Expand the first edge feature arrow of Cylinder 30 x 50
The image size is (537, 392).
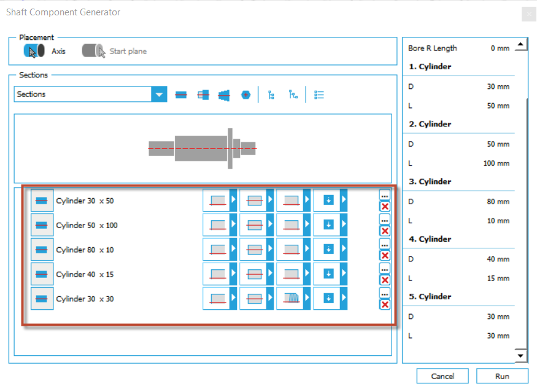[233, 199]
